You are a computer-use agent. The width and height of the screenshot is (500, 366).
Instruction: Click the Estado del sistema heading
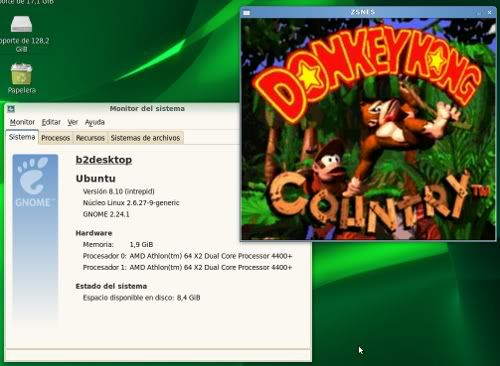tap(111, 286)
